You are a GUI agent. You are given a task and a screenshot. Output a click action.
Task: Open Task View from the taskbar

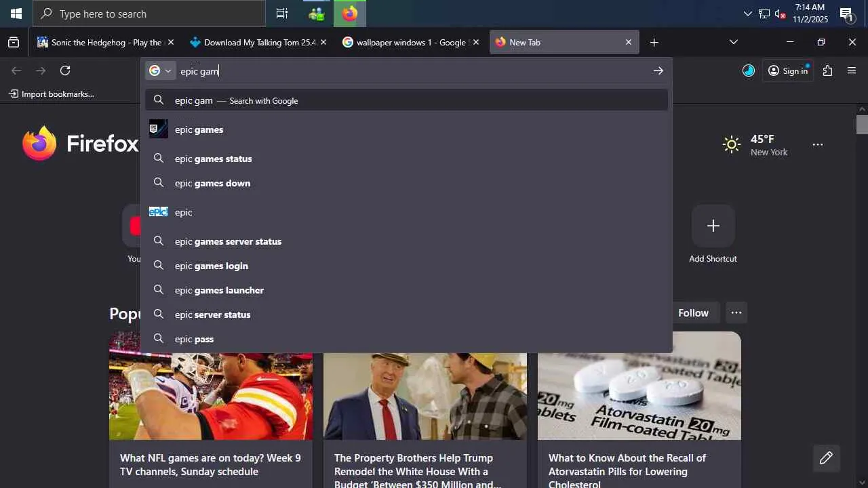point(282,14)
